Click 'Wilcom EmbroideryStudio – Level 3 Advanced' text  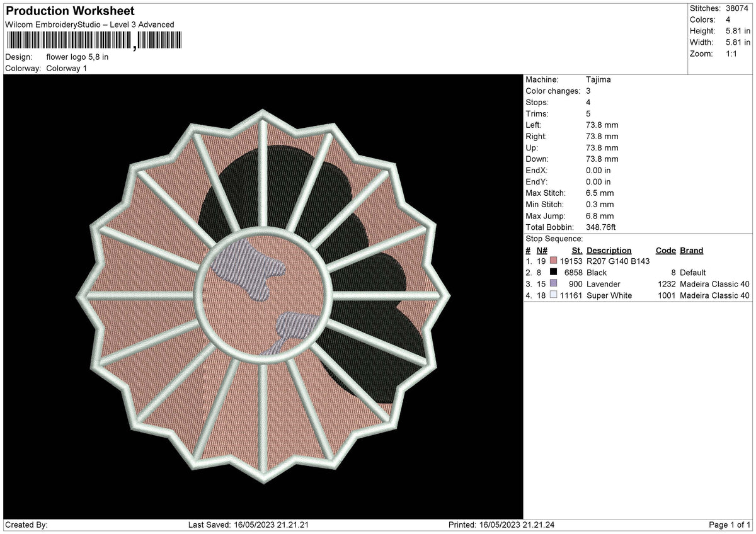[x=89, y=25]
